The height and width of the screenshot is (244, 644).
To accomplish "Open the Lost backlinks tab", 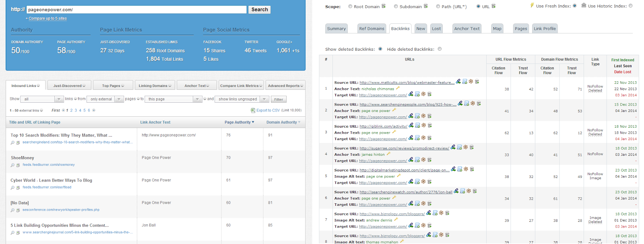I will pyautogui.click(x=436, y=29).
